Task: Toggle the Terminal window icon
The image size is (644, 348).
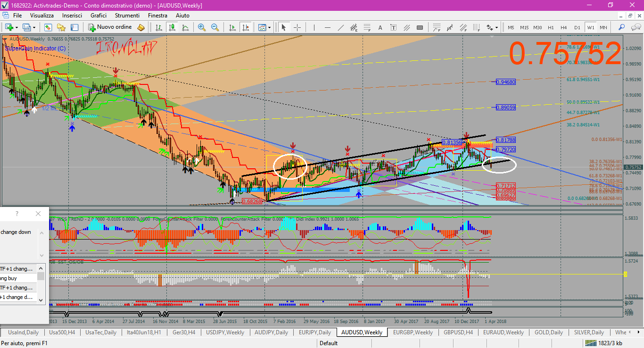Action: click(74, 27)
